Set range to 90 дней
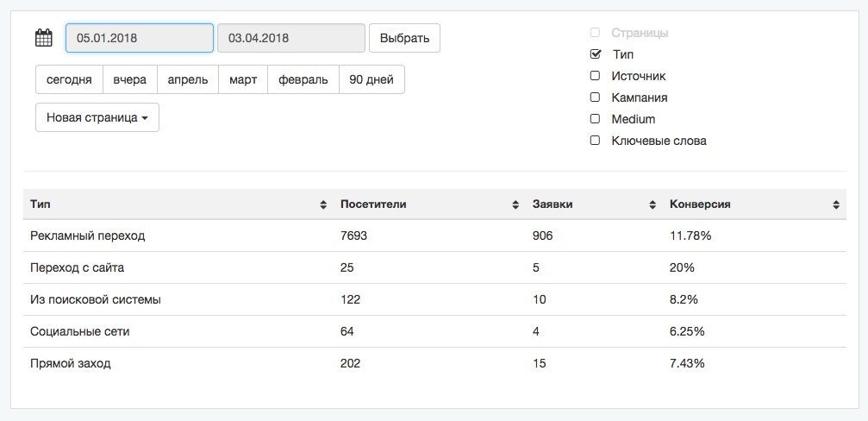Screen dimensions: 868x421 372,79
